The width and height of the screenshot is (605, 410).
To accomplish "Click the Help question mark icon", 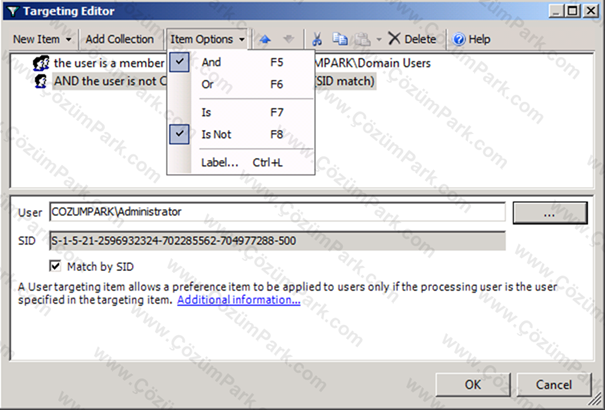I will (459, 39).
